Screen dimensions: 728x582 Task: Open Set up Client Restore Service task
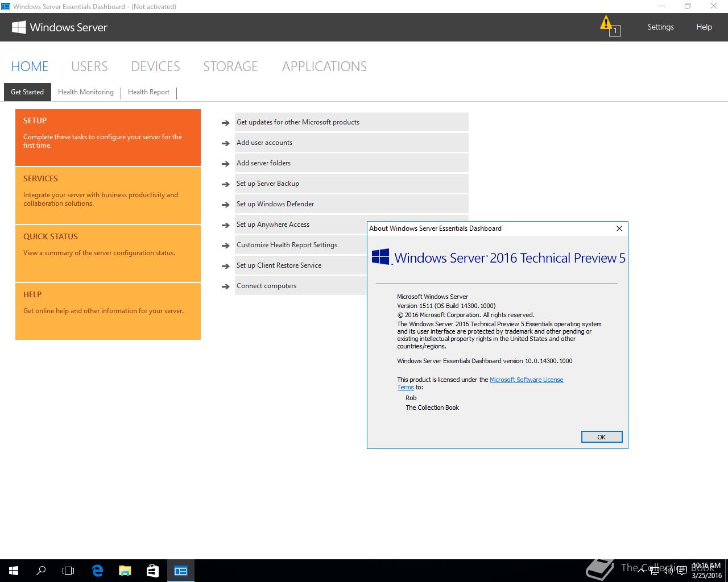click(x=300, y=265)
